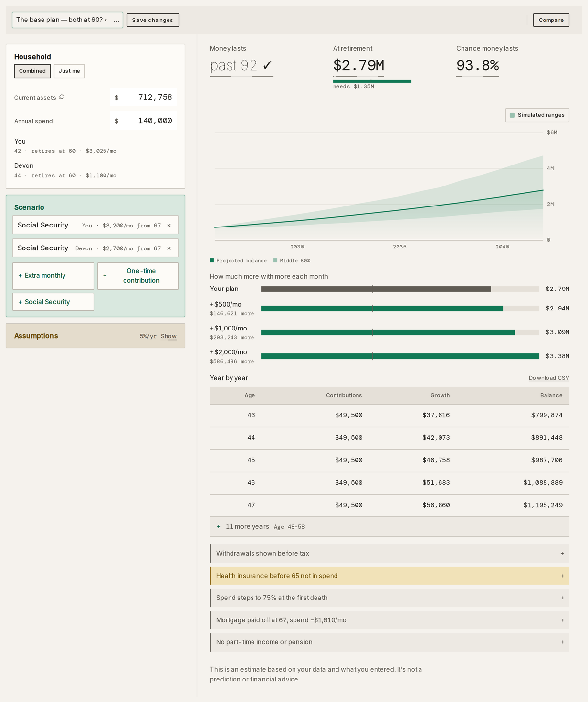Expand Health insurance before 65 note
Viewport: 588px width, 702px height.
click(390, 576)
